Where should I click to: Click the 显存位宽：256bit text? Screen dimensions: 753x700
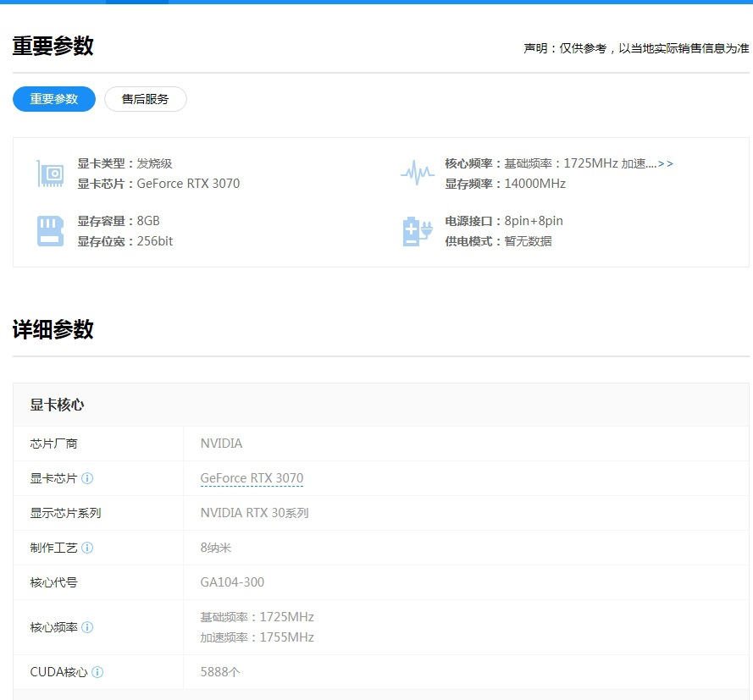125,241
